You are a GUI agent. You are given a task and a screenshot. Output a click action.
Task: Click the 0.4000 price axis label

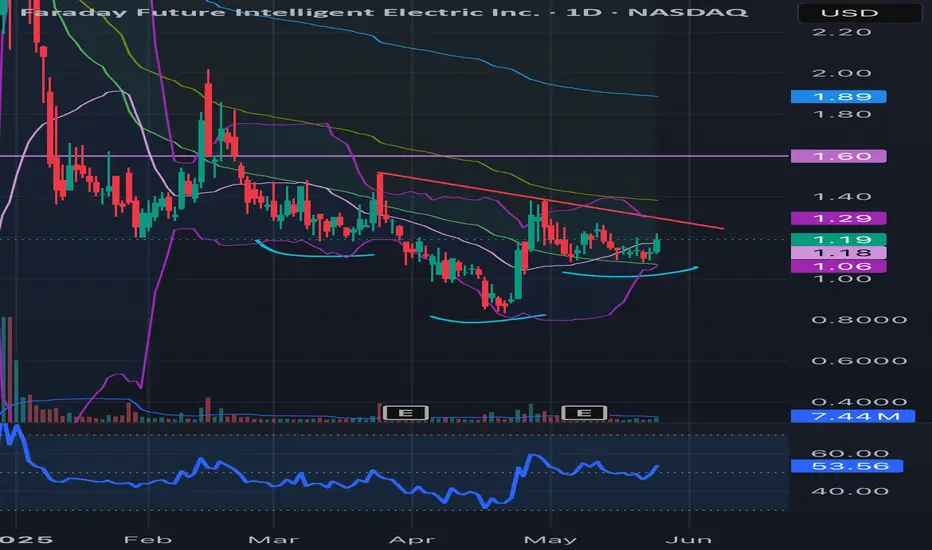(x=859, y=402)
